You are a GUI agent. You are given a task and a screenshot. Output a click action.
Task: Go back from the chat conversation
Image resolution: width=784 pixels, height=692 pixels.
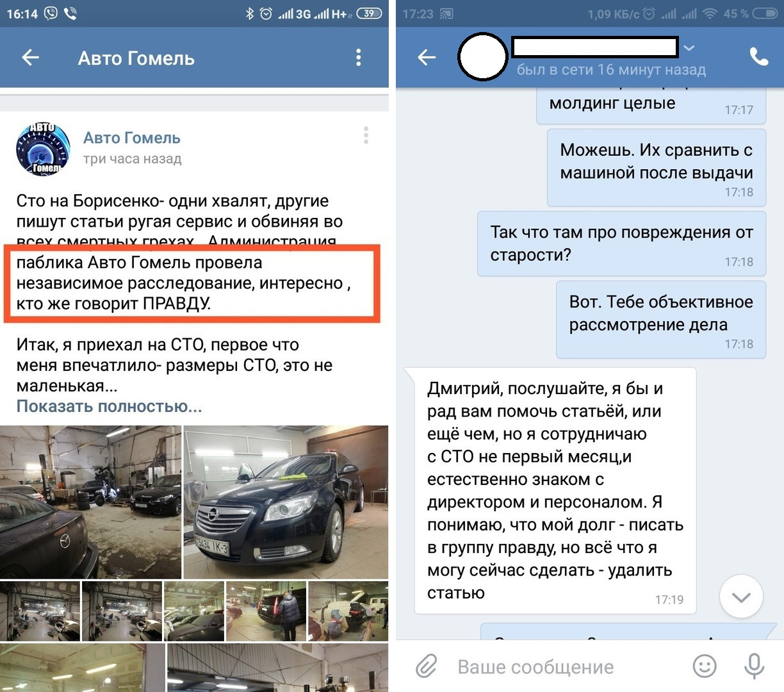coord(427,58)
